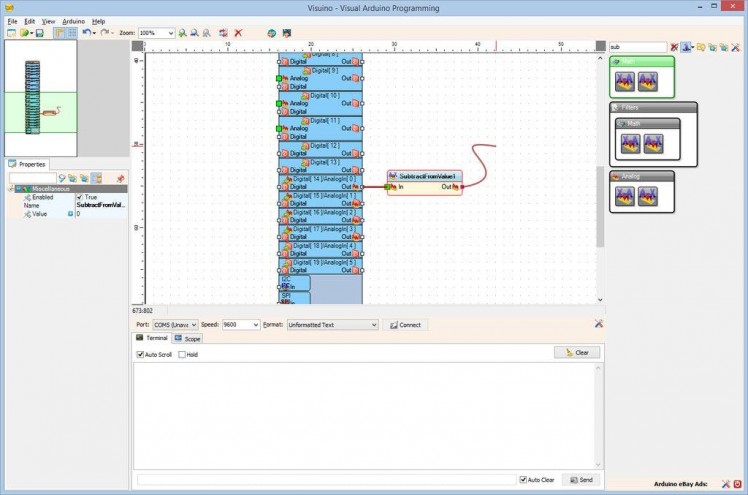This screenshot has height=495, width=748.
Task: Uncheck the Auto Clear checkbox
Action: 523,480
